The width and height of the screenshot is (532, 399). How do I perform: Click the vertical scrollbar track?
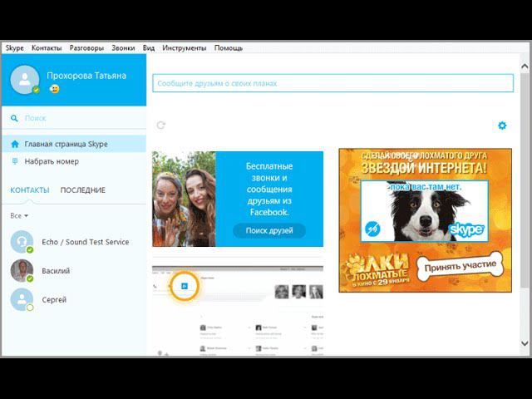525,204
